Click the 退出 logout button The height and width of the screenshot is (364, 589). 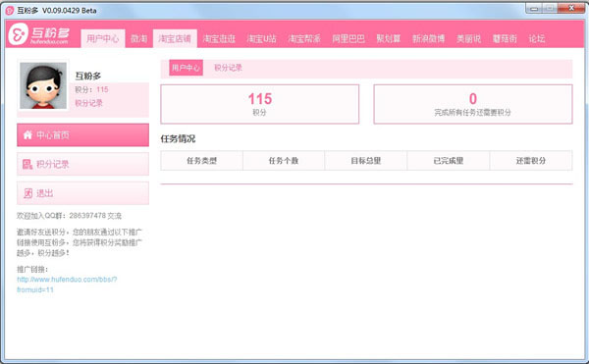pos(82,193)
